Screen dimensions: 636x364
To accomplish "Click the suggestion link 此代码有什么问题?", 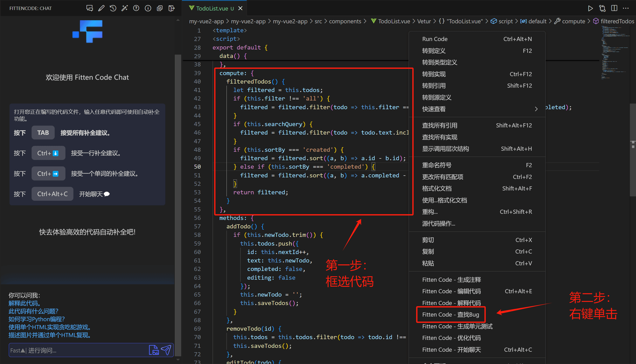I will pos(33,311).
